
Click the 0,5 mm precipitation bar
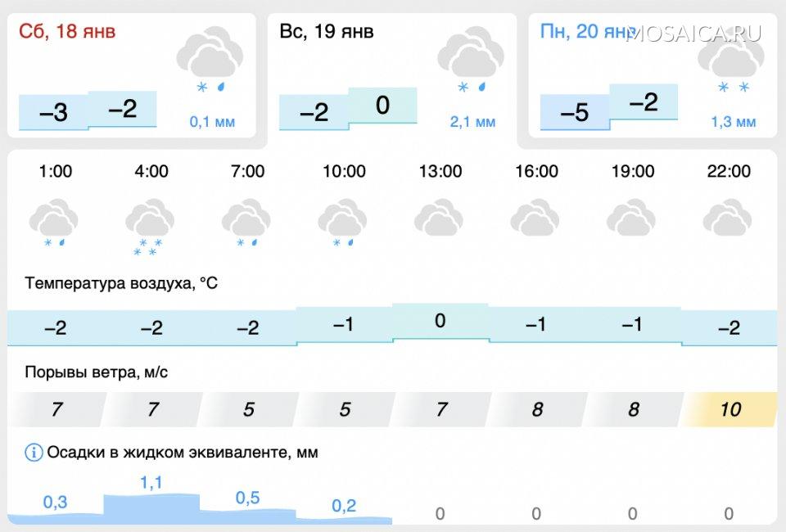pos(247,509)
